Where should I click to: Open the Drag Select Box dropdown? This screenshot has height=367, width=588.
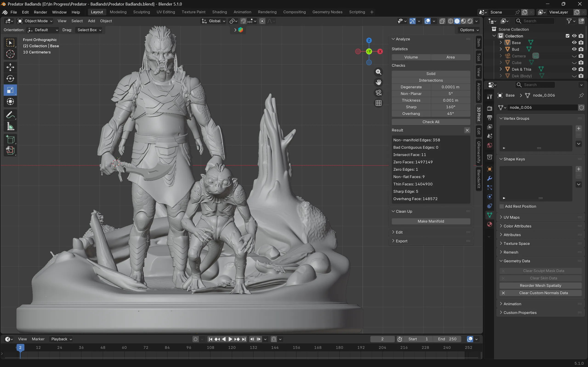click(89, 30)
